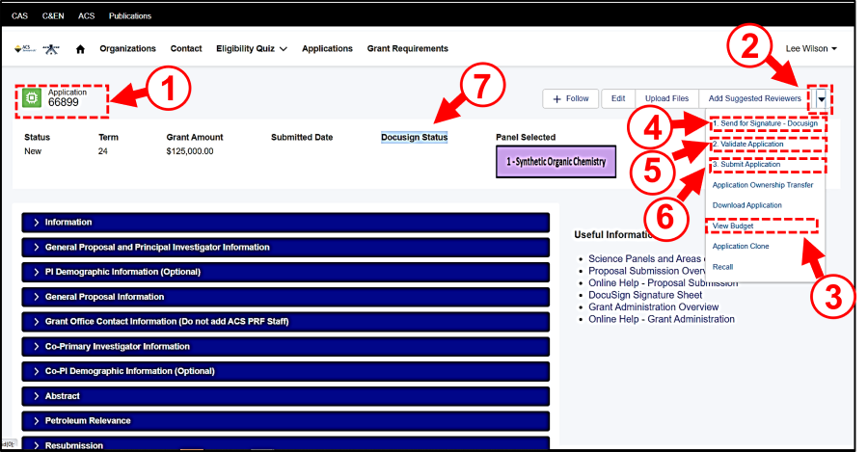This screenshot has height=452, width=868.
Task: Open the actions dropdown arrow next to Add Suggested Reviewers
Action: 821,98
